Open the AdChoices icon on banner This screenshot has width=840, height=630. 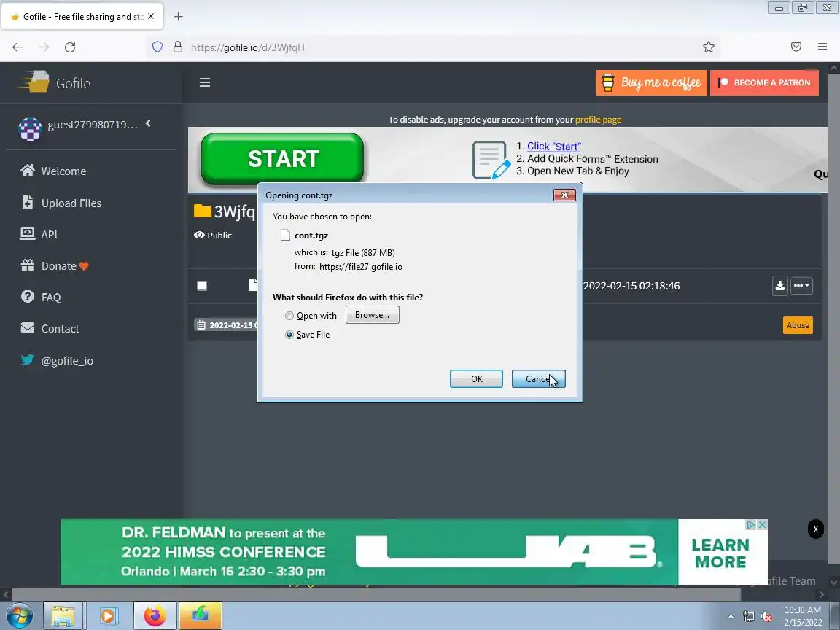tap(752, 524)
